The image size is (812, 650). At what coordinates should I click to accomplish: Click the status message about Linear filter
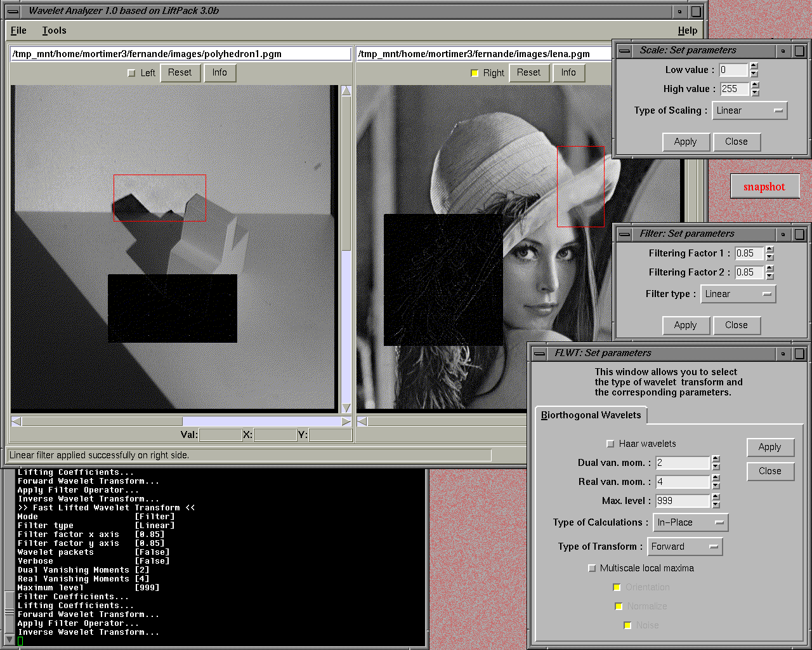click(99, 455)
